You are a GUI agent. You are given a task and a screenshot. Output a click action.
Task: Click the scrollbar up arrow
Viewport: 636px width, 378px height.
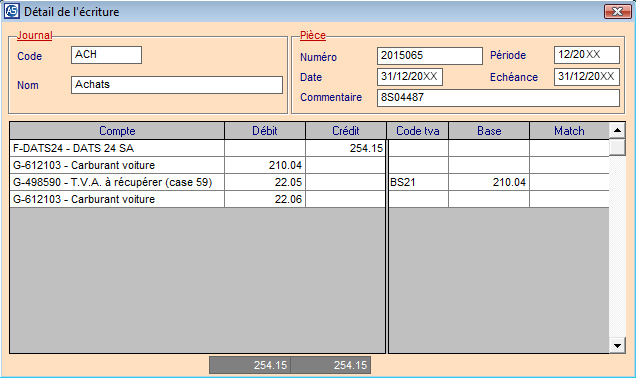point(617,131)
